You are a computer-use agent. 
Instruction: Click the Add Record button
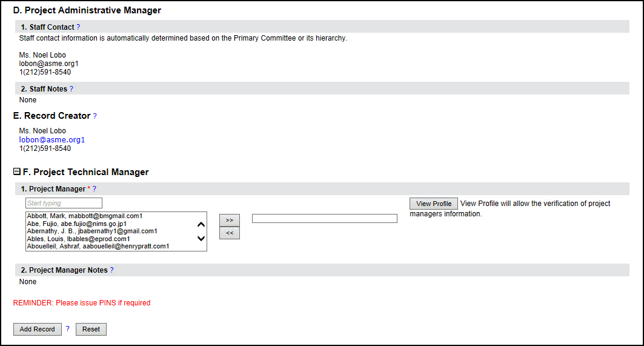click(37, 329)
